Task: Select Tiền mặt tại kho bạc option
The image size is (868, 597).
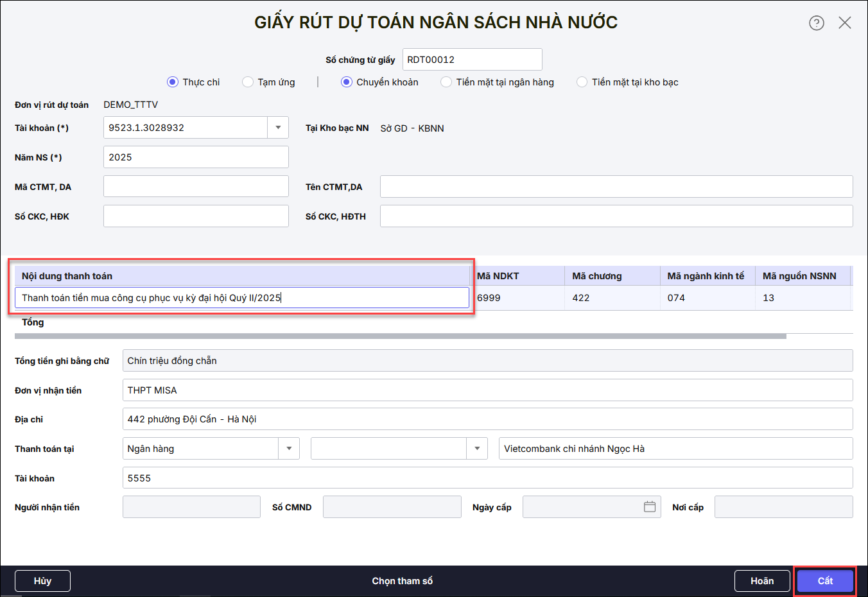Action: coord(582,82)
